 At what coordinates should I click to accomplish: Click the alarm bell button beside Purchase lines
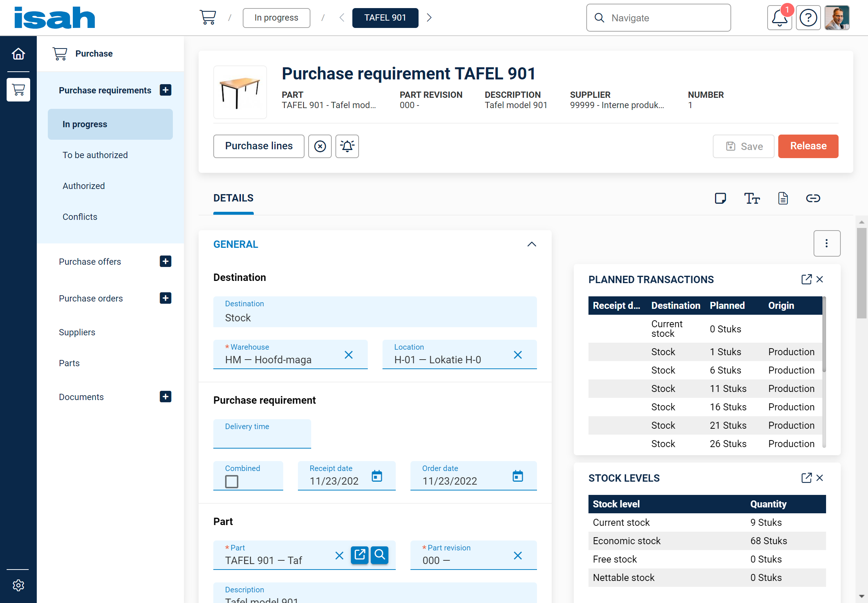347,146
